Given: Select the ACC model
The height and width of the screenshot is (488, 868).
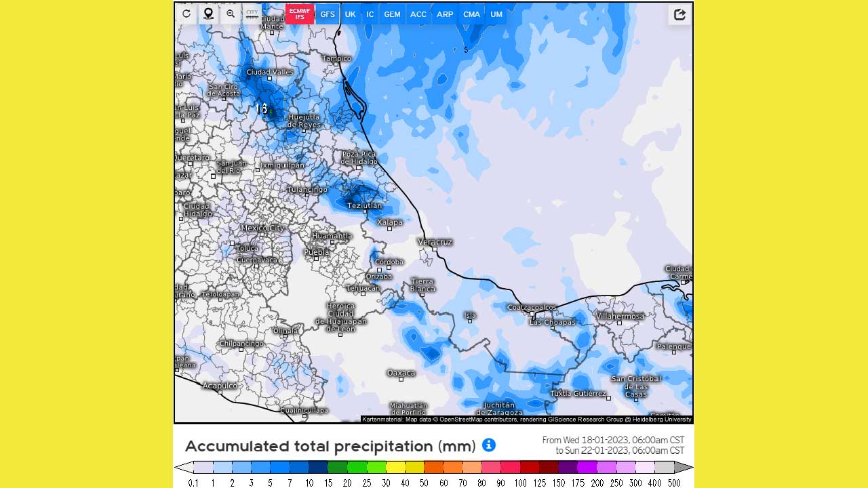Looking at the screenshot, I should pyautogui.click(x=418, y=14).
